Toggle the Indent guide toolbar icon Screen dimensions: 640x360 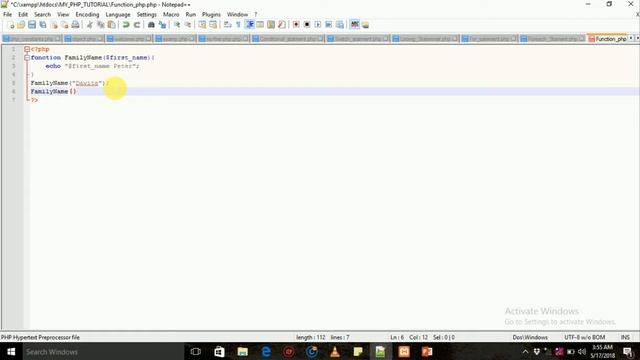pos(250,25)
